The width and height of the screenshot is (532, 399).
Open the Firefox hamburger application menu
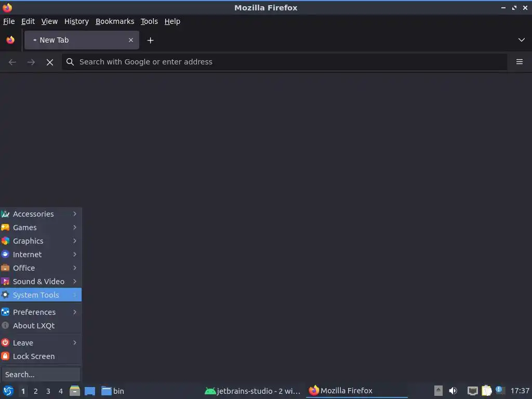click(x=519, y=62)
